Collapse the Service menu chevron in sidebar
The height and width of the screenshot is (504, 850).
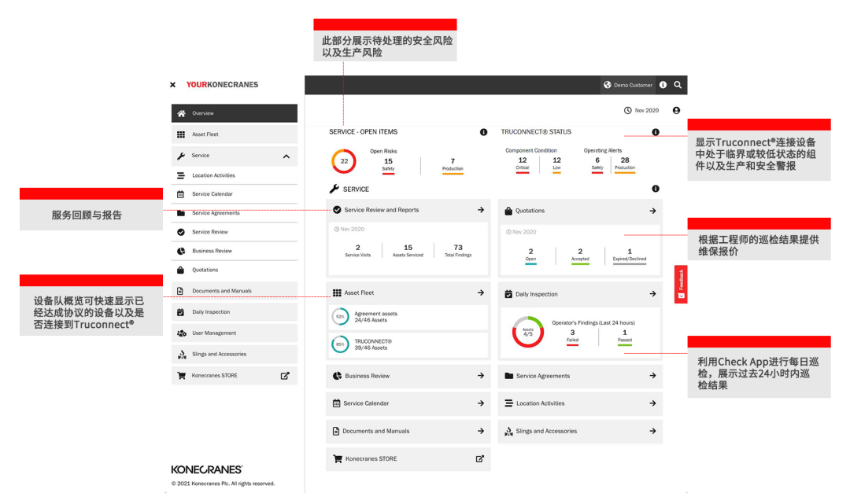pos(286,156)
